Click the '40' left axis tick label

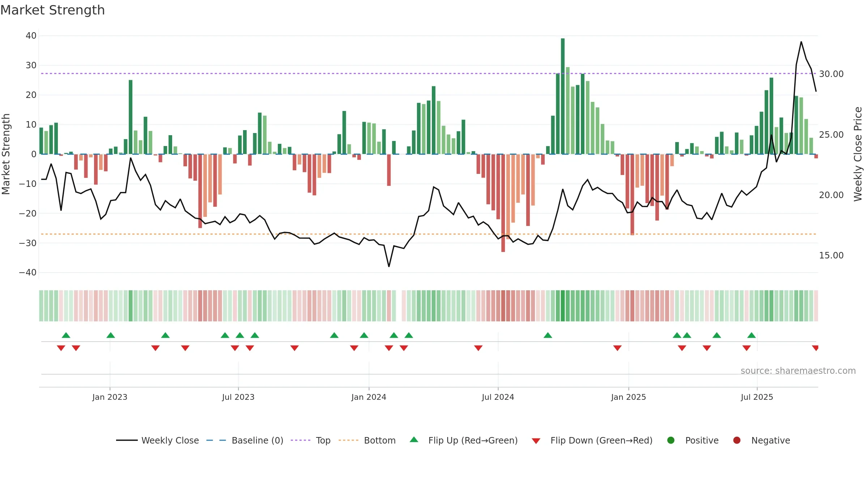point(31,36)
